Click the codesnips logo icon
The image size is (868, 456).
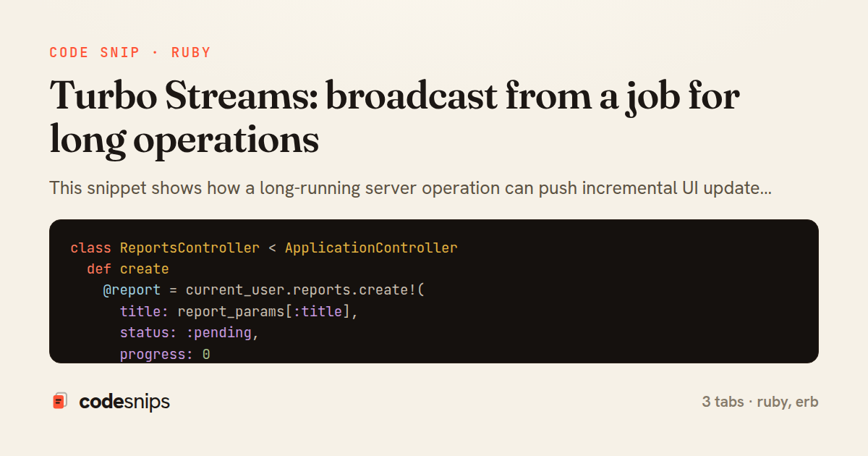[x=60, y=401]
